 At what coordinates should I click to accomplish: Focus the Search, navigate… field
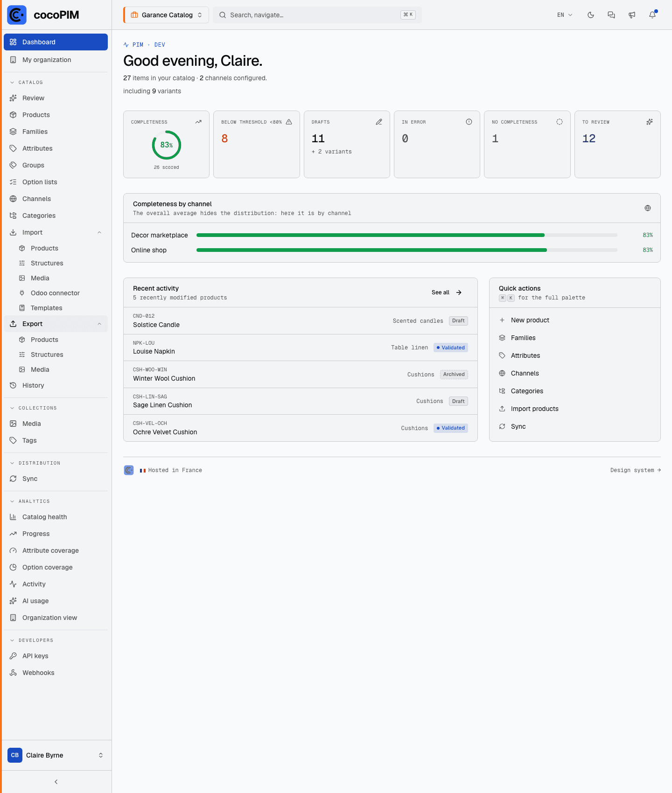tap(317, 15)
